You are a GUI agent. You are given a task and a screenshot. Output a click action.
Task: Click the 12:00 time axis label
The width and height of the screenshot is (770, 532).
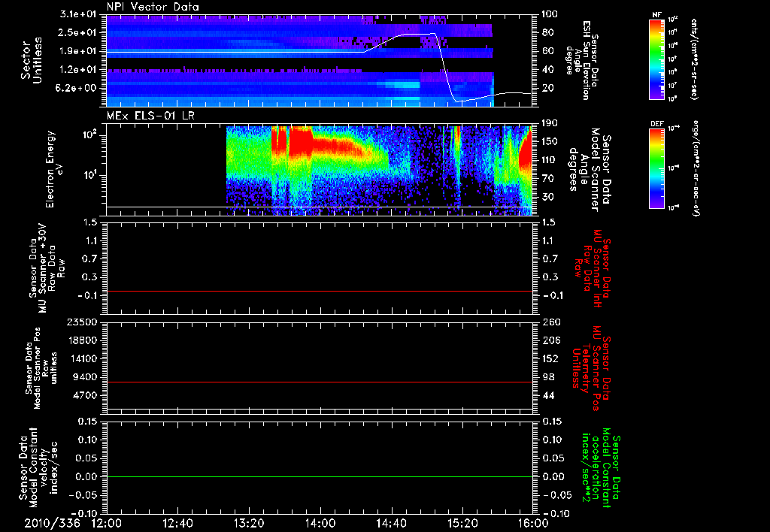pos(107,523)
